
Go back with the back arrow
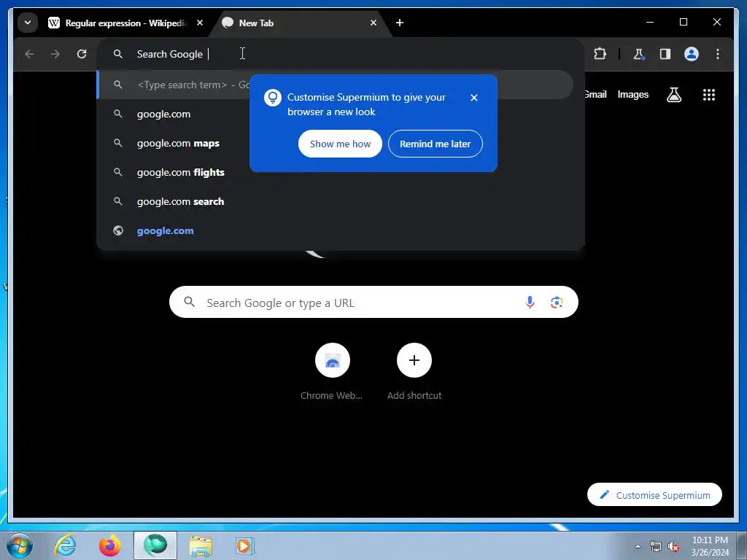(x=29, y=54)
